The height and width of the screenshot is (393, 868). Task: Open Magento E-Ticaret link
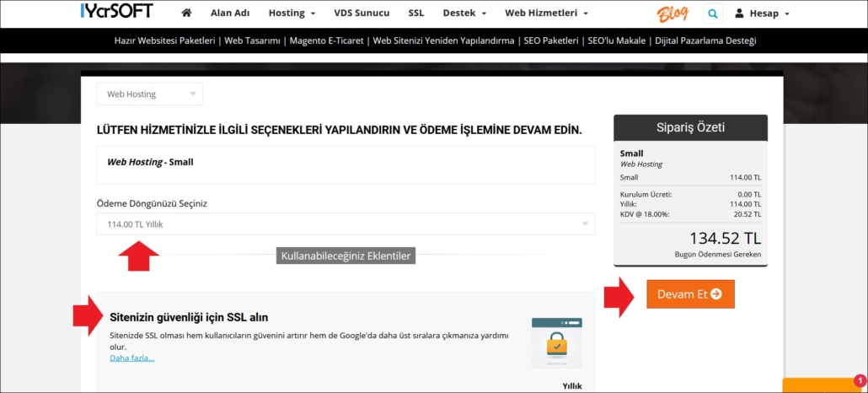coord(327,40)
